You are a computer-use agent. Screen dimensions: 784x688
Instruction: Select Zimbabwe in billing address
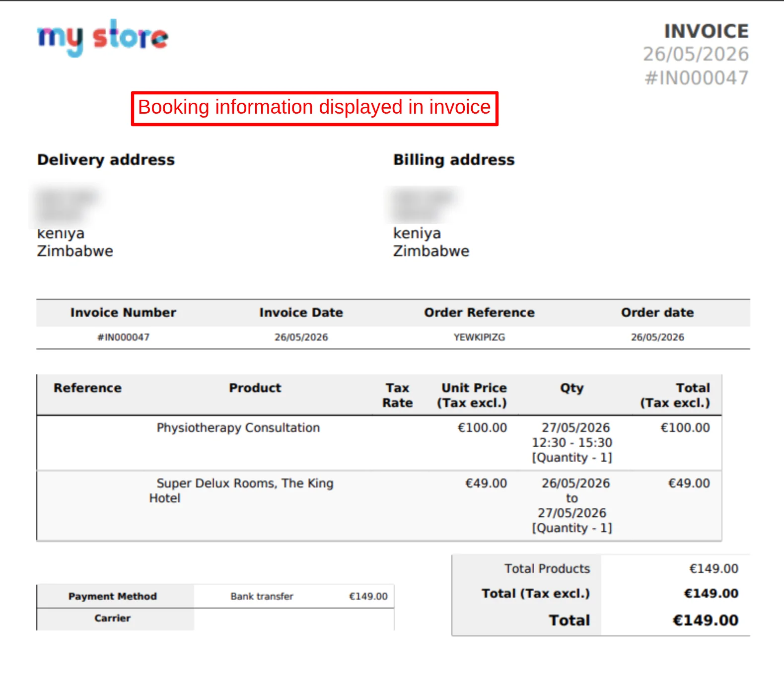[431, 251]
